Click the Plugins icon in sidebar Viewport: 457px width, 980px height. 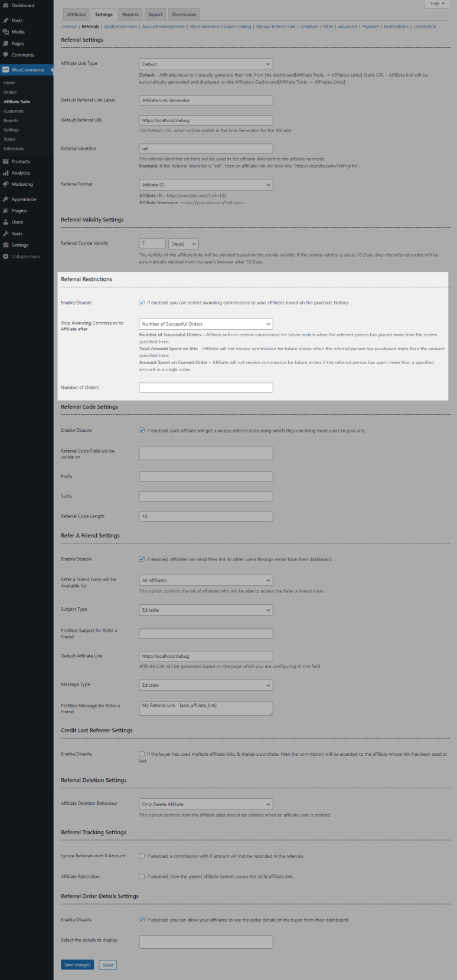pos(6,211)
